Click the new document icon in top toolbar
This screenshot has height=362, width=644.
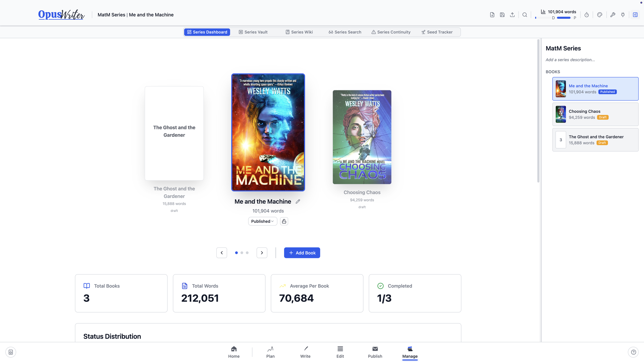(492, 15)
